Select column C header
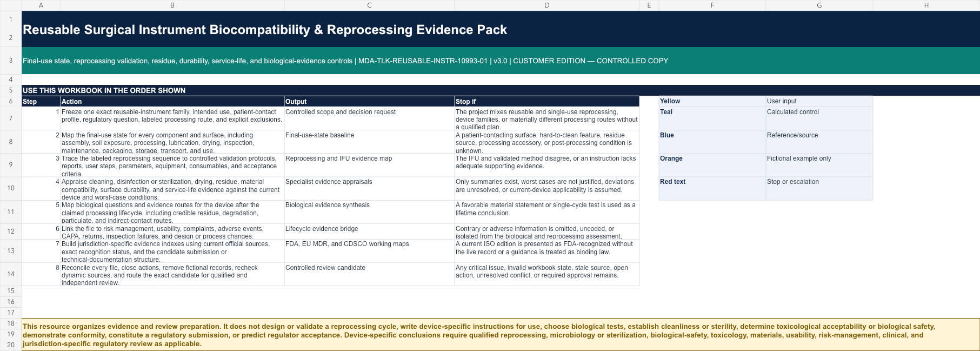 pos(369,5)
